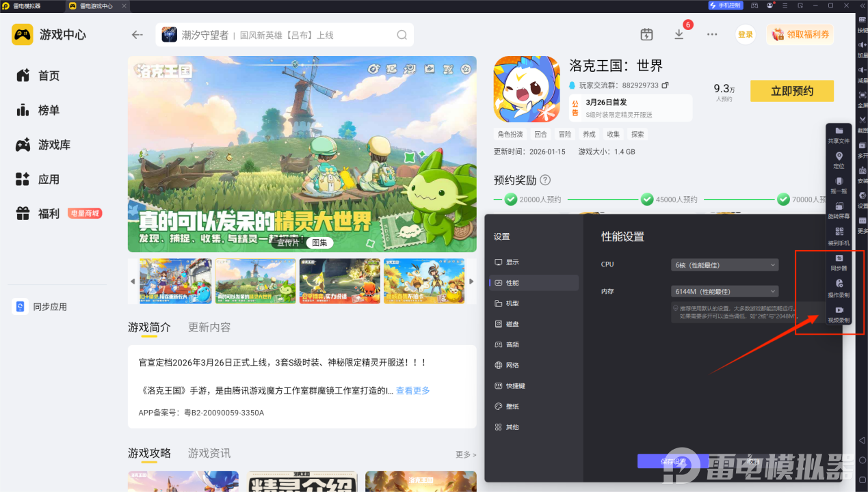868x492 pixels.
Task: Open 设置 settings from right sidebar
Action: (863, 200)
